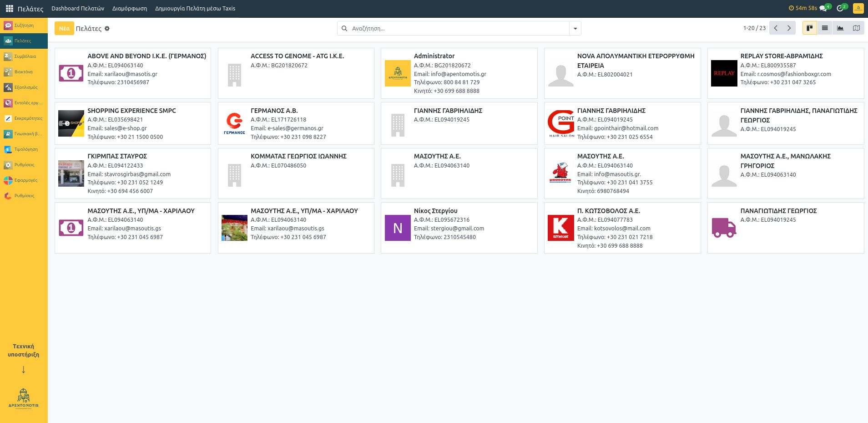Click the black REPLAY logo thumbnail
Image resolution: width=868 pixels, height=423 pixels.
click(x=724, y=73)
